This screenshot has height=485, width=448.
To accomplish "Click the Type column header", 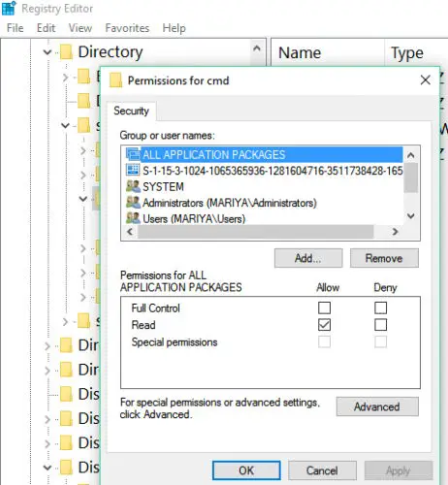I will (x=407, y=53).
